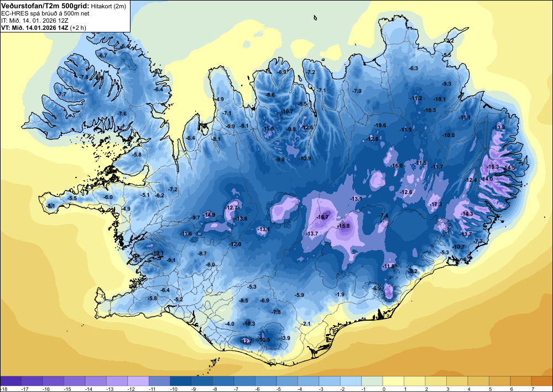Click the -7.9 temperature label

coord(357,91)
